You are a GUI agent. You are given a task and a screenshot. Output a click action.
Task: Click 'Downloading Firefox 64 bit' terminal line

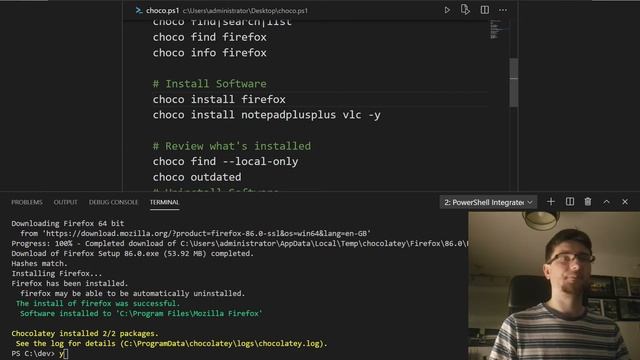(x=68, y=224)
